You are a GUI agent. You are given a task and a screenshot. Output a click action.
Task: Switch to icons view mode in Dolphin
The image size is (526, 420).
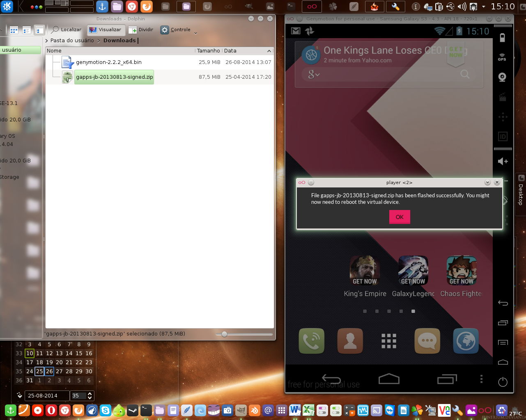[14, 30]
